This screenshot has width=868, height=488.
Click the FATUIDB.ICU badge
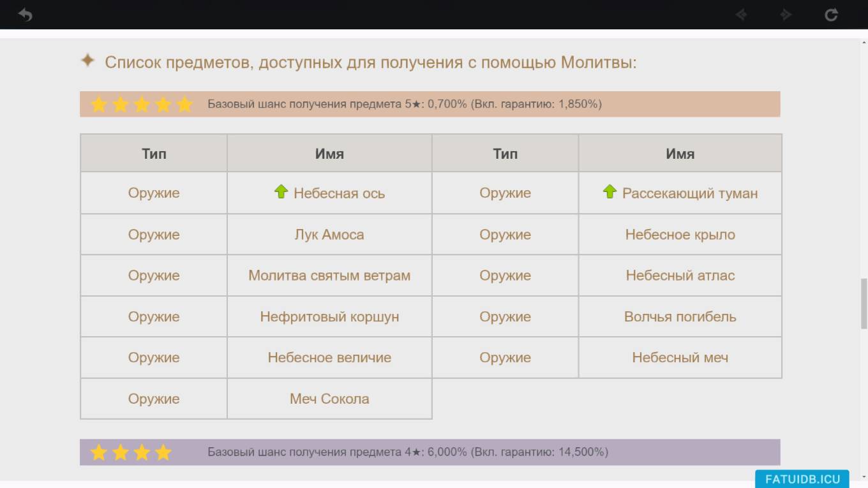[x=802, y=479]
